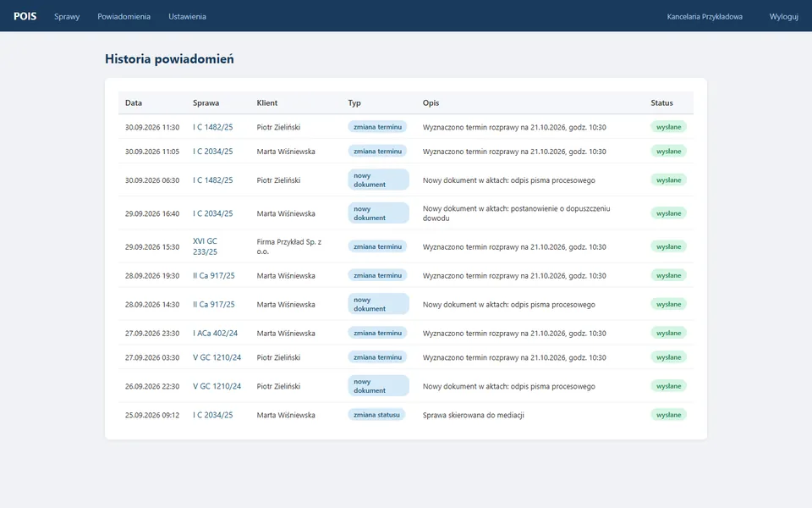Open case XVI GC 233/25 link
The width and height of the screenshot is (812, 508).
click(206, 246)
